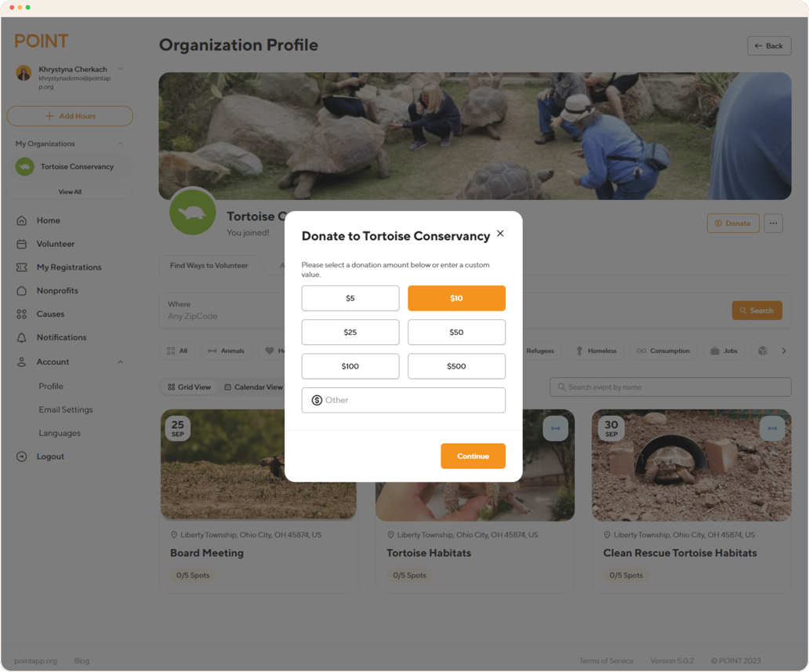Collapse the My Organizations list

pyautogui.click(x=121, y=144)
